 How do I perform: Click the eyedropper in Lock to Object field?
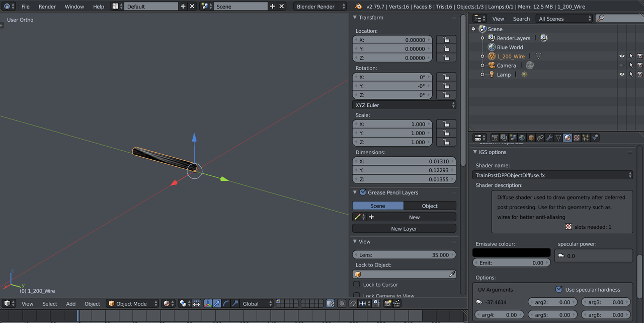point(452,274)
